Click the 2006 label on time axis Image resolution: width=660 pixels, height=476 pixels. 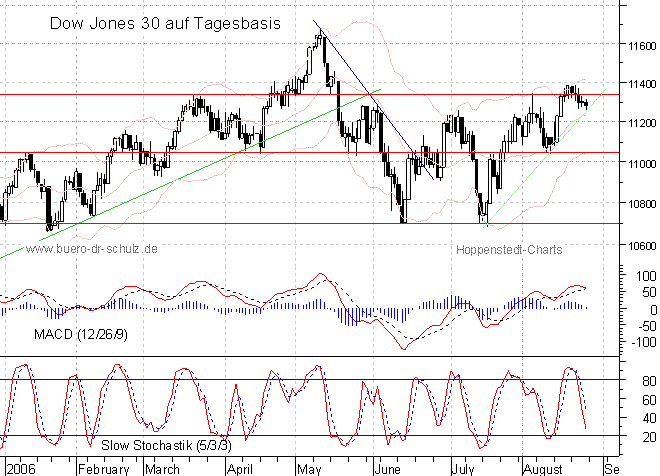[x=21, y=469]
